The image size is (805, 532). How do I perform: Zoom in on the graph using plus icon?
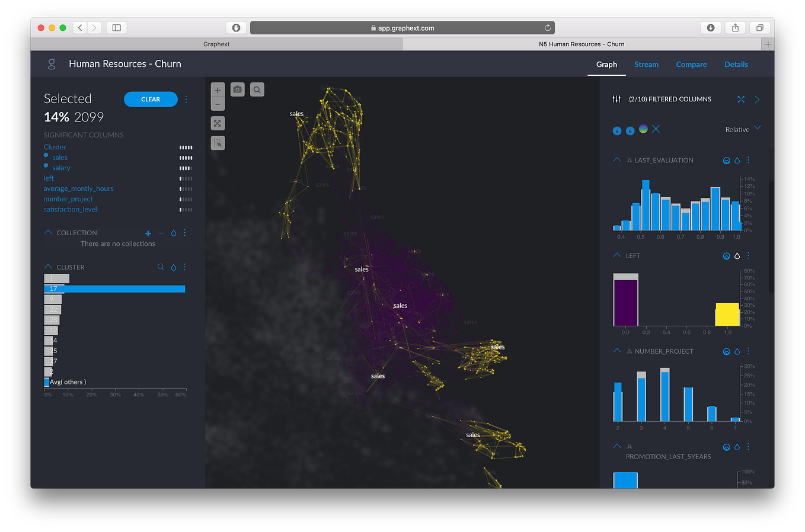218,89
